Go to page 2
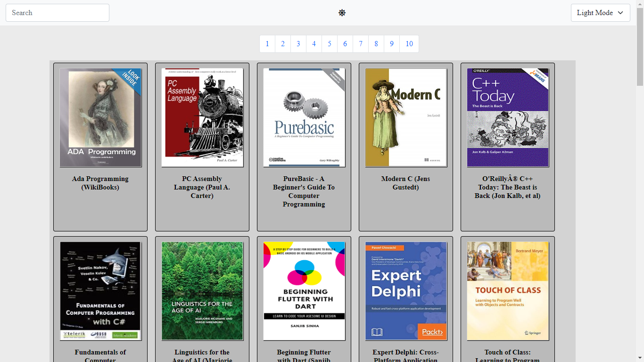The width and height of the screenshot is (644, 362). (x=283, y=44)
